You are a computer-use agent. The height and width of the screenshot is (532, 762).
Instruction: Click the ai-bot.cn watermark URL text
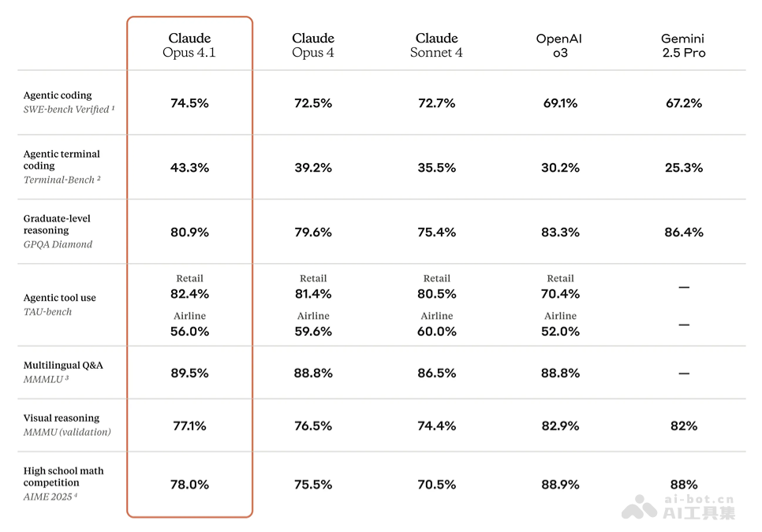point(700,499)
